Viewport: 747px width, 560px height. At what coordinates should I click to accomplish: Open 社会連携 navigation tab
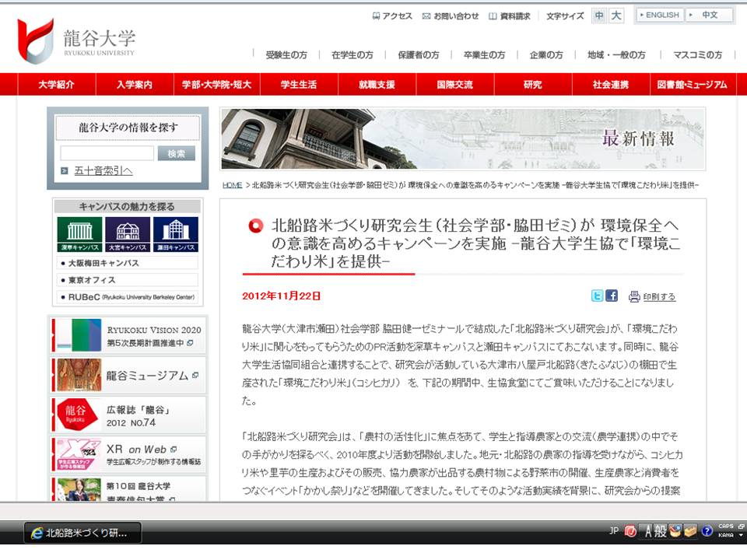point(611,84)
